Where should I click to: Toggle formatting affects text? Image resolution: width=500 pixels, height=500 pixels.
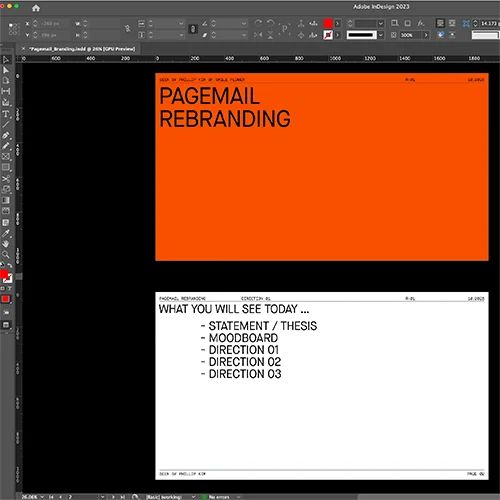point(10,288)
